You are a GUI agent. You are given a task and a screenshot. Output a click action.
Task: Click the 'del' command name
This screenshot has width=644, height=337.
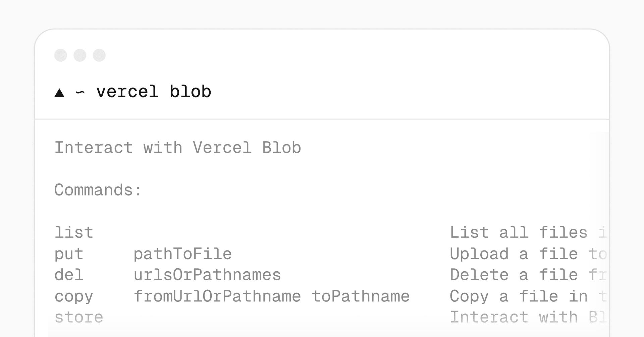click(x=69, y=275)
